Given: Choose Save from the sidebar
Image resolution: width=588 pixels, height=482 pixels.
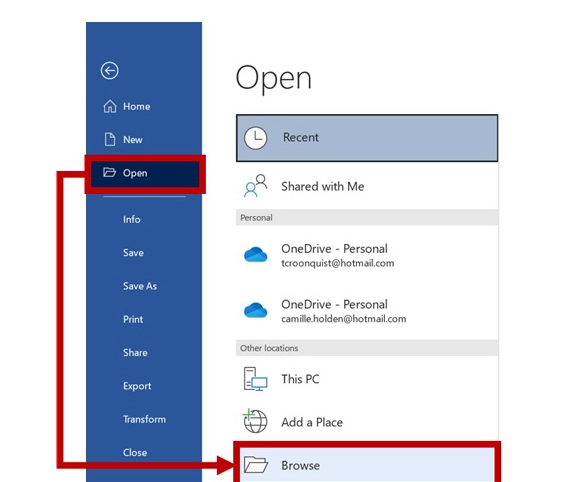Looking at the screenshot, I should point(144,253).
